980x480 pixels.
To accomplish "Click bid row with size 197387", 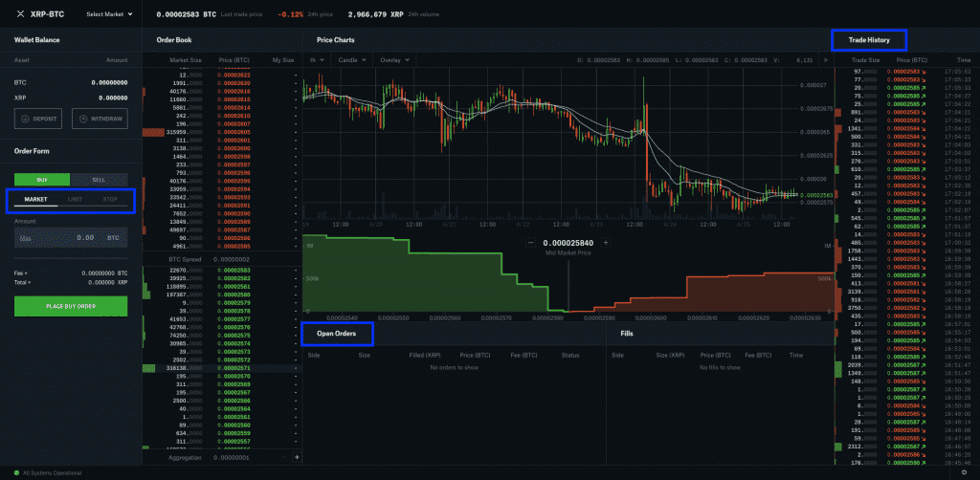I will tap(222, 295).
